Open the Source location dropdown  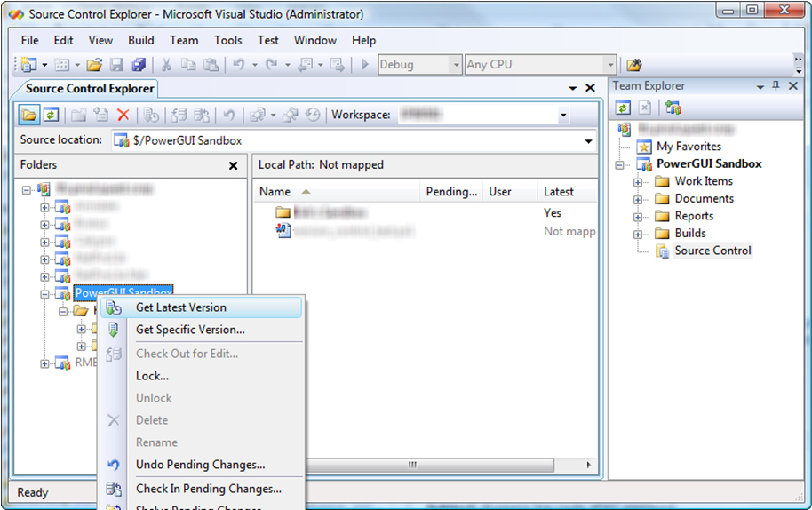coord(588,141)
